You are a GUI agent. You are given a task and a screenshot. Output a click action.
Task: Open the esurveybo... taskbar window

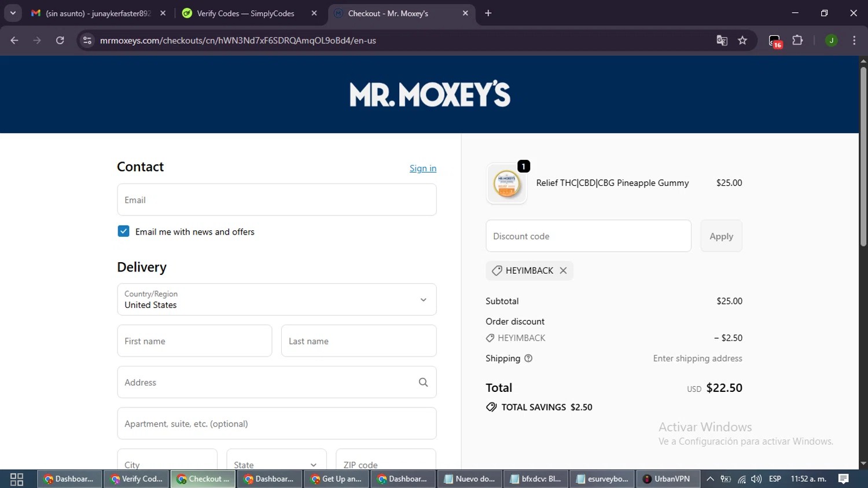tap(602, 479)
